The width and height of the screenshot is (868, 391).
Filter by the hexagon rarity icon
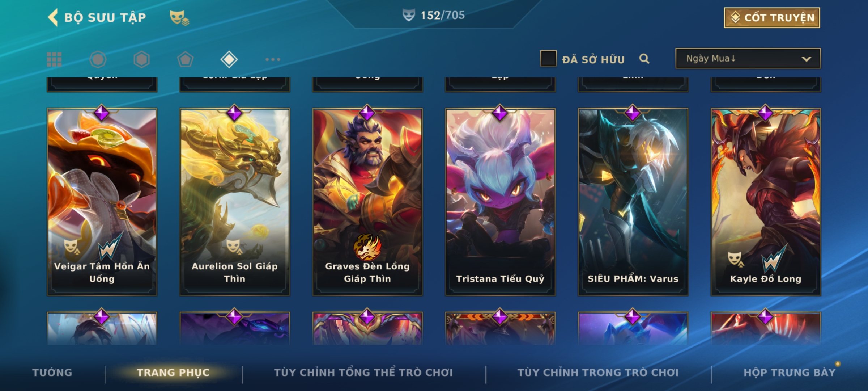141,59
